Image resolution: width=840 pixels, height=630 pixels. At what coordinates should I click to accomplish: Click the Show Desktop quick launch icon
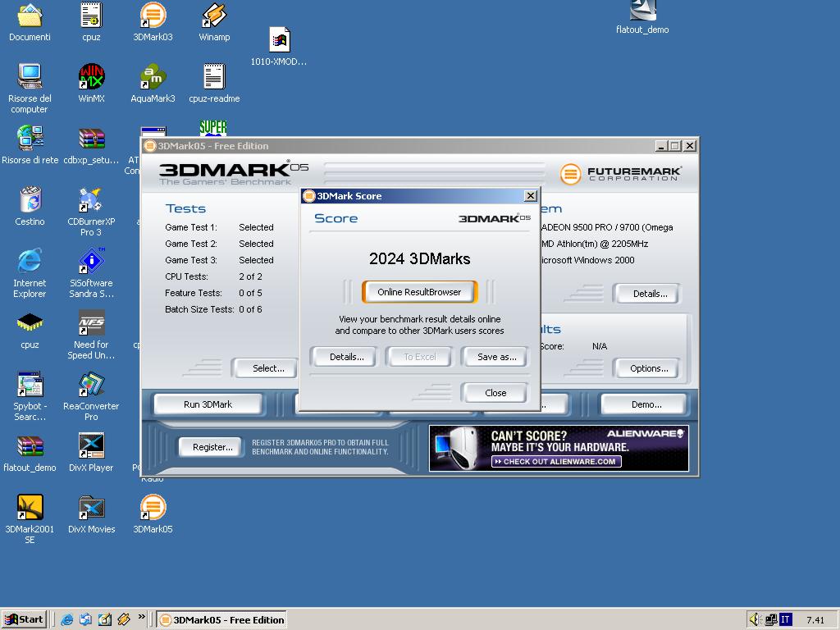point(104,620)
